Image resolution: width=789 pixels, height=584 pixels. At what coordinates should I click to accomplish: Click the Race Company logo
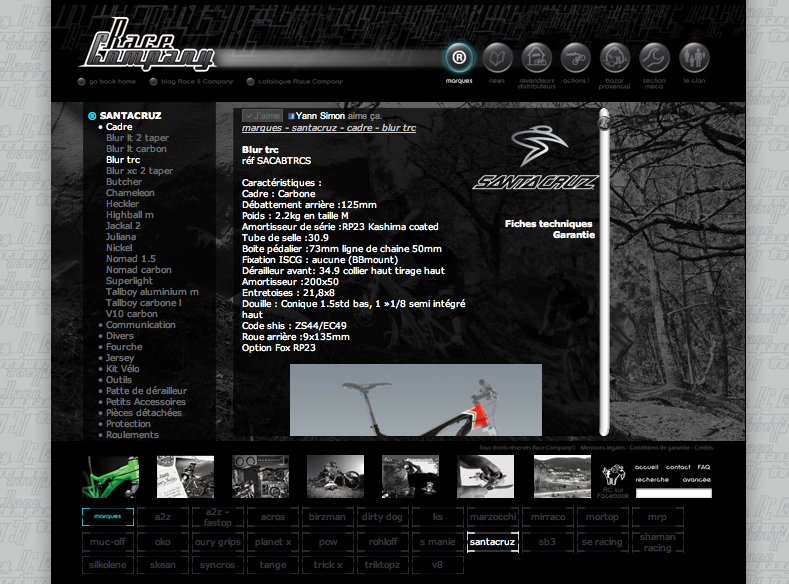(x=147, y=45)
